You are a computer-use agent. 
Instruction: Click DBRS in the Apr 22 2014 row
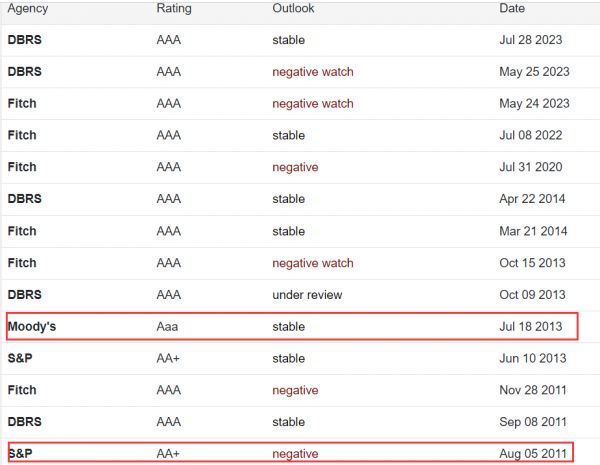(x=25, y=199)
